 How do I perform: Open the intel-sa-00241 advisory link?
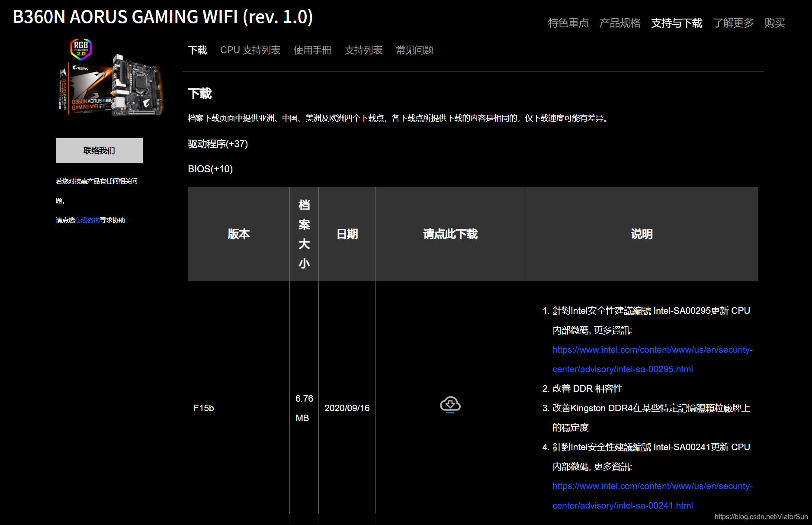pos(652,496)
